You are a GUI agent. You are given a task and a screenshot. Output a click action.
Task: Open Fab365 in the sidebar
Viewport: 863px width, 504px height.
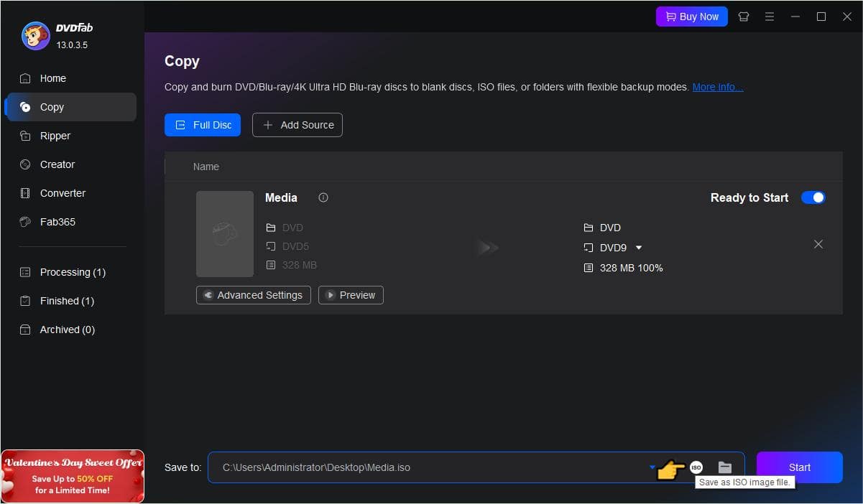click(57, 222)
